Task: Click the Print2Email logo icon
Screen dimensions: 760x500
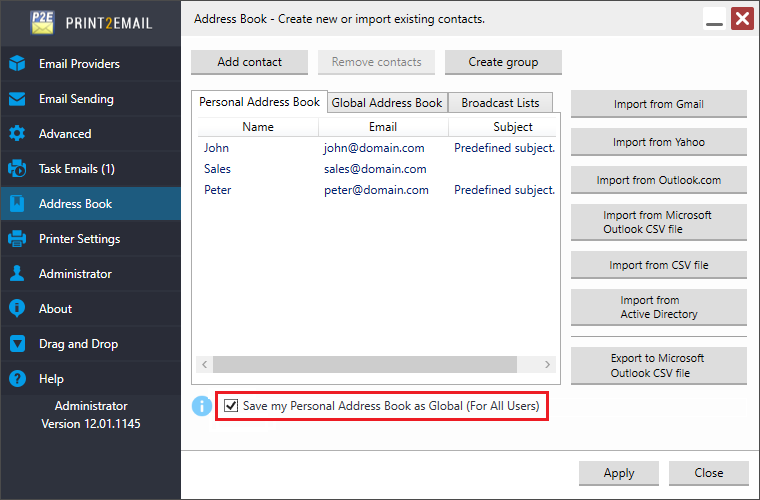Action: pos(42,23)
